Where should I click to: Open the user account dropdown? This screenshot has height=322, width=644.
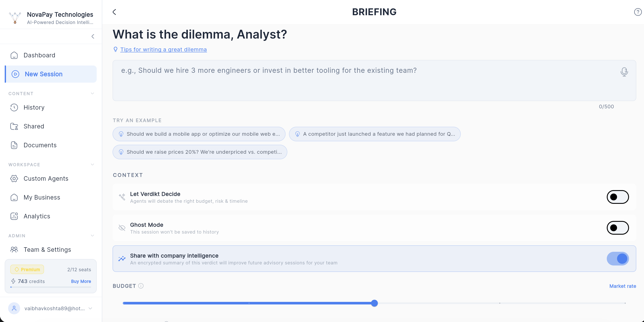pos(90,309)
